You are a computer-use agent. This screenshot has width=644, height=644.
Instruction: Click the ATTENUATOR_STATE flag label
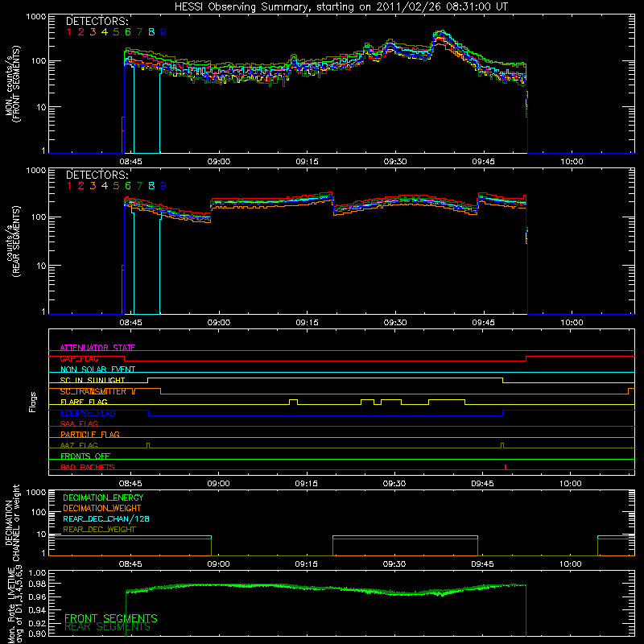point(97,348)
